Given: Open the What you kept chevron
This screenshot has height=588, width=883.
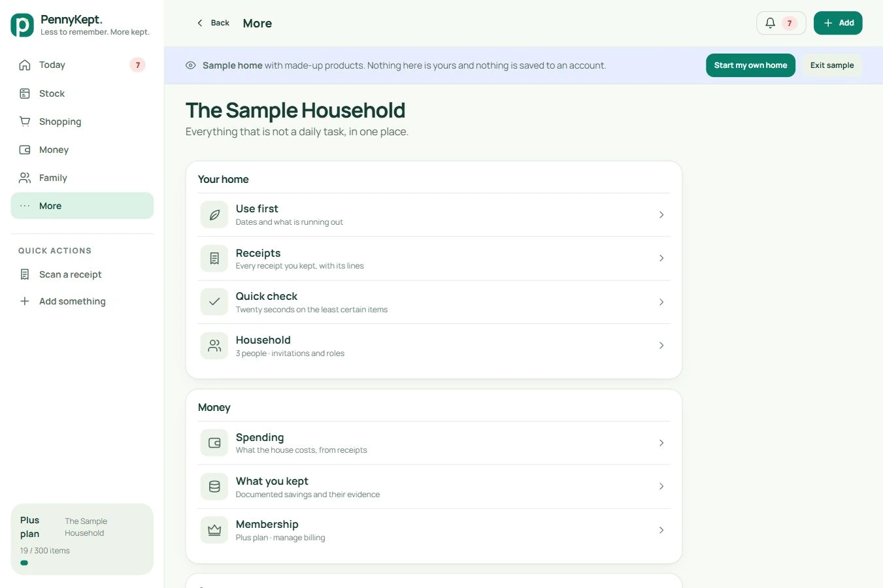Looking at the screenshot, I should click(661, 487).
